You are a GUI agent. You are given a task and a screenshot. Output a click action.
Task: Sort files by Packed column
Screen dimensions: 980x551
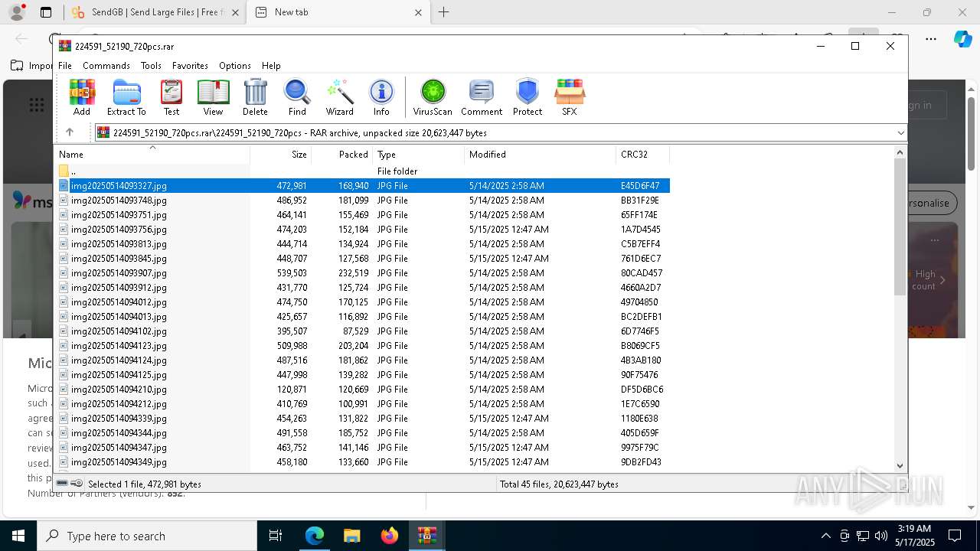[x=341, y=155]
